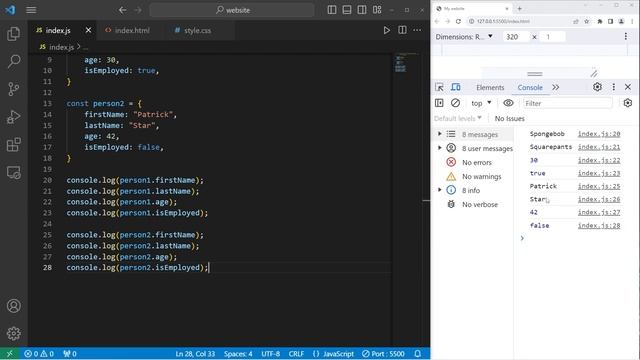Open the Extensions view

point(13,144)
